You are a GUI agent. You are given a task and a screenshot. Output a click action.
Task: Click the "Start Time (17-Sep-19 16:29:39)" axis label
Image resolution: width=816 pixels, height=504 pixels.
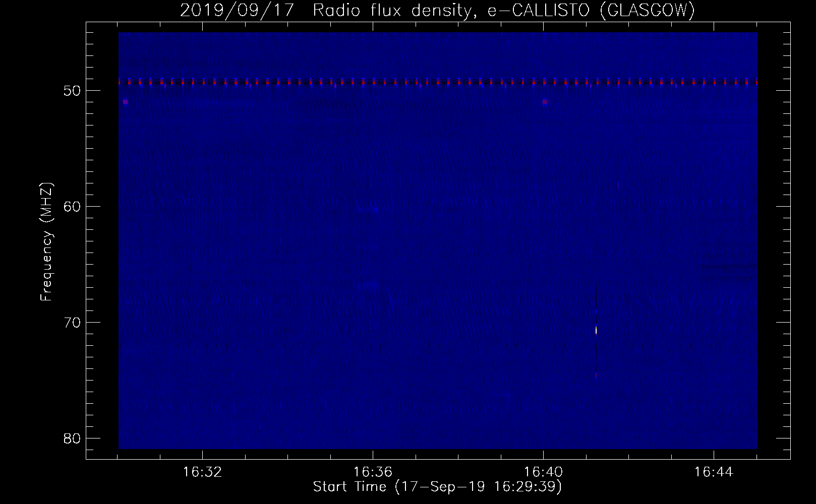437,487
